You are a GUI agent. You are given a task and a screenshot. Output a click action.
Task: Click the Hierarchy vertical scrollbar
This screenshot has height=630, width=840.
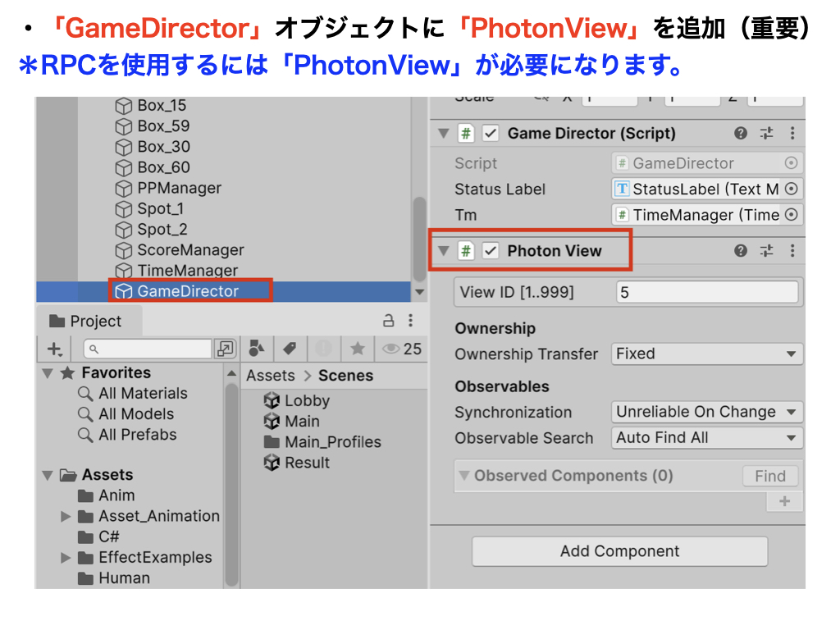[419, 239]
